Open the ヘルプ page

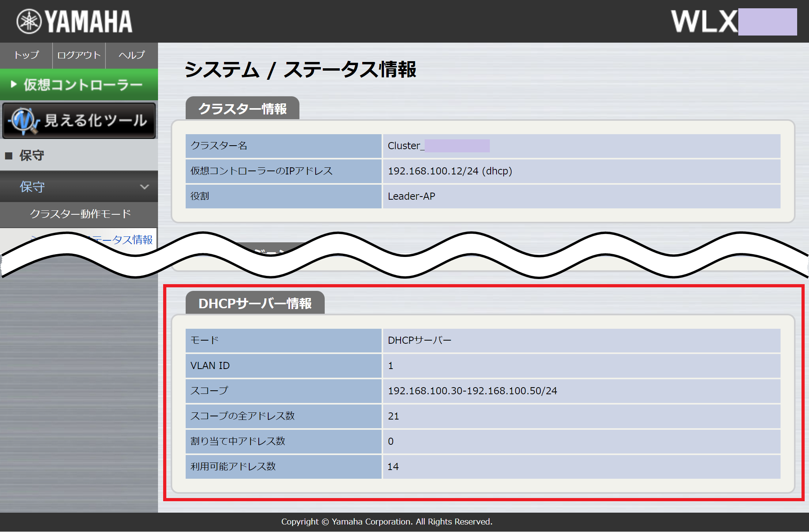[x=131, y=56]
